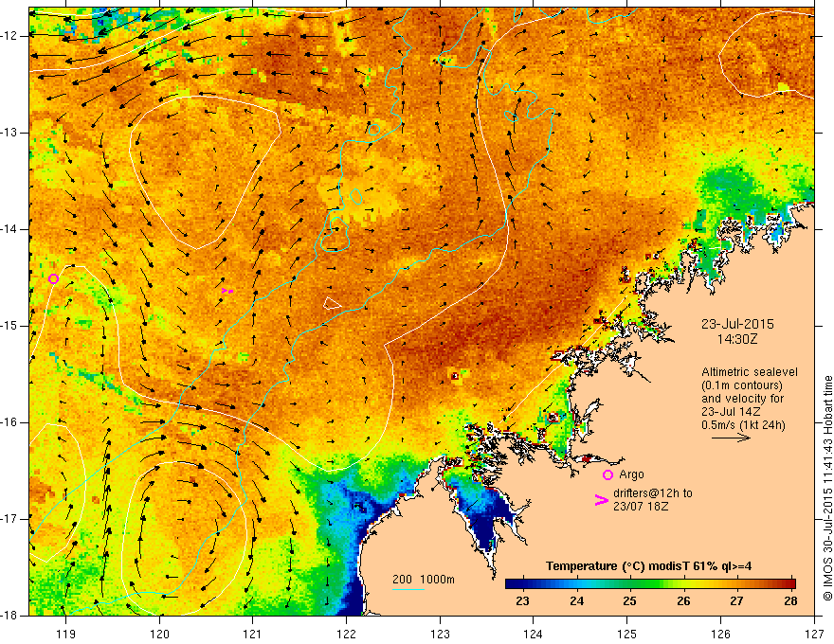Click the colorbar tick label '24'

[576, 601]
